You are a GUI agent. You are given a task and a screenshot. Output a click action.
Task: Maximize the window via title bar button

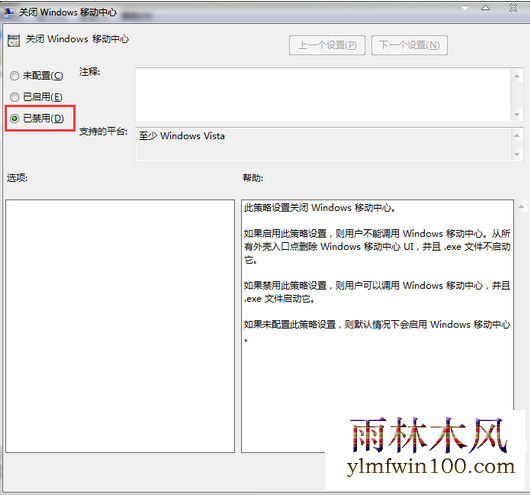[486, 8]
